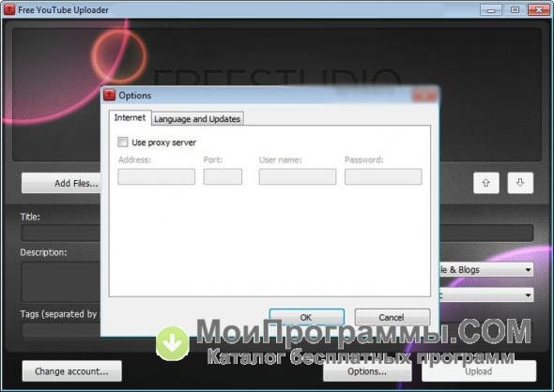554x392 pixels.
Task: Select the proxy Port field
Action: coord(223,176)
